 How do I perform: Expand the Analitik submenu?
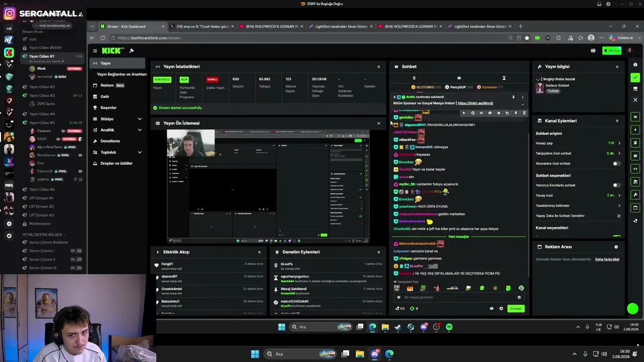coord(139,130)
